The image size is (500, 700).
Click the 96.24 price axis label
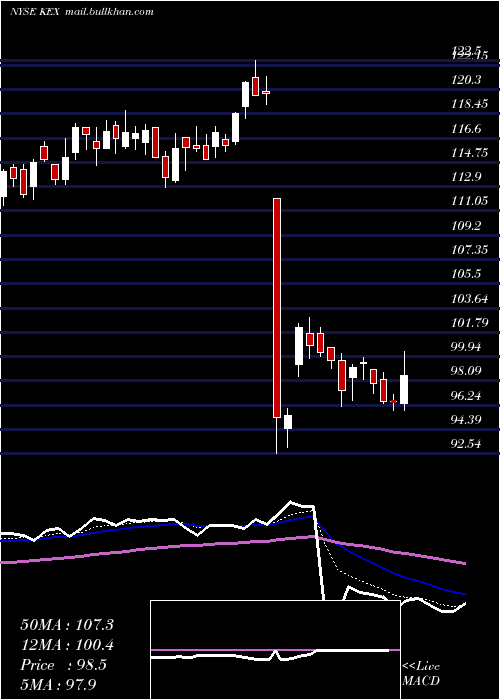point(466,396)
